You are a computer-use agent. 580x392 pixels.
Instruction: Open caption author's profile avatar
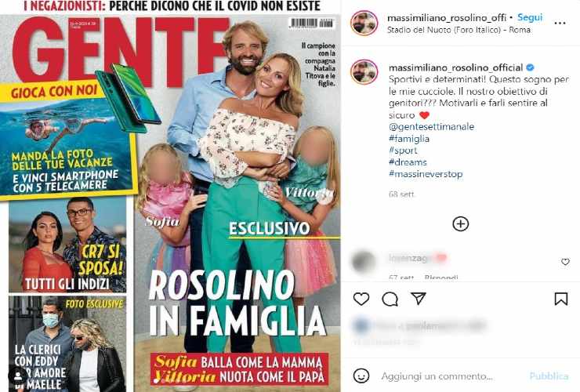[364, 72]
